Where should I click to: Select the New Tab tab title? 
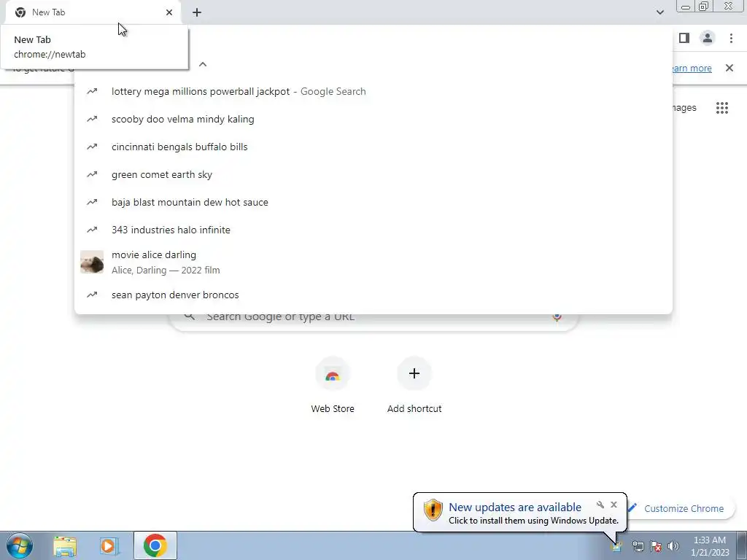[48, 12]
